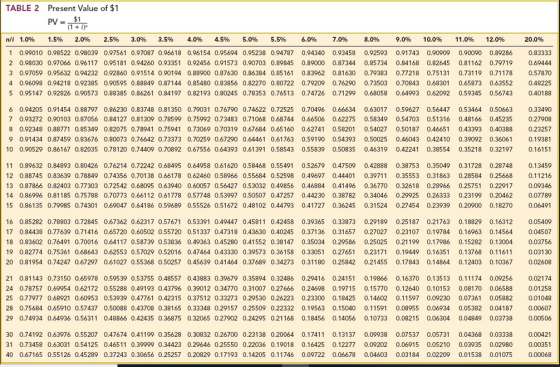560x367 pixels.
Task: Click 0.11174 in row 21, 11.0% column
Action: [x=470, y=278]
